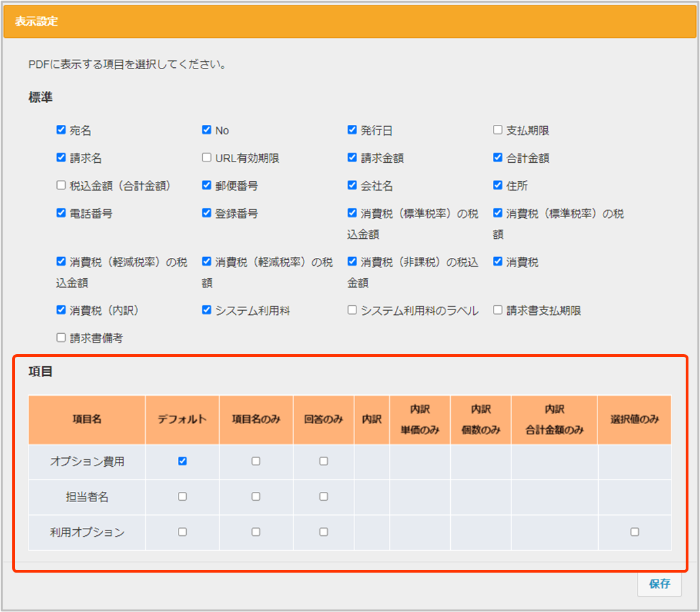Enable the 請求書備考 checkbox
Viewport: 700px width, 612px height.
(x=61, y=338)
